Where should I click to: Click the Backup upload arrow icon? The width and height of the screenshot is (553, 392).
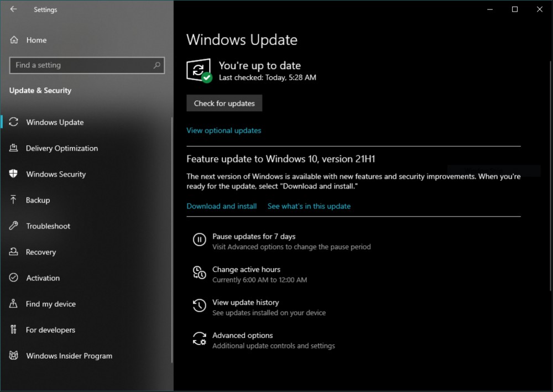click(13, 200)
